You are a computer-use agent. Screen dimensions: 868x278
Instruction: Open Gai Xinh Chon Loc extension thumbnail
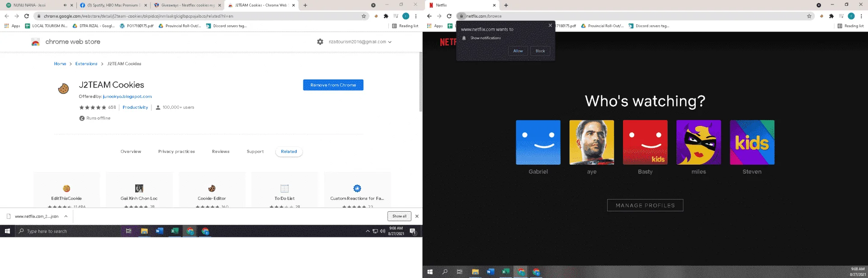click(139, 188)
